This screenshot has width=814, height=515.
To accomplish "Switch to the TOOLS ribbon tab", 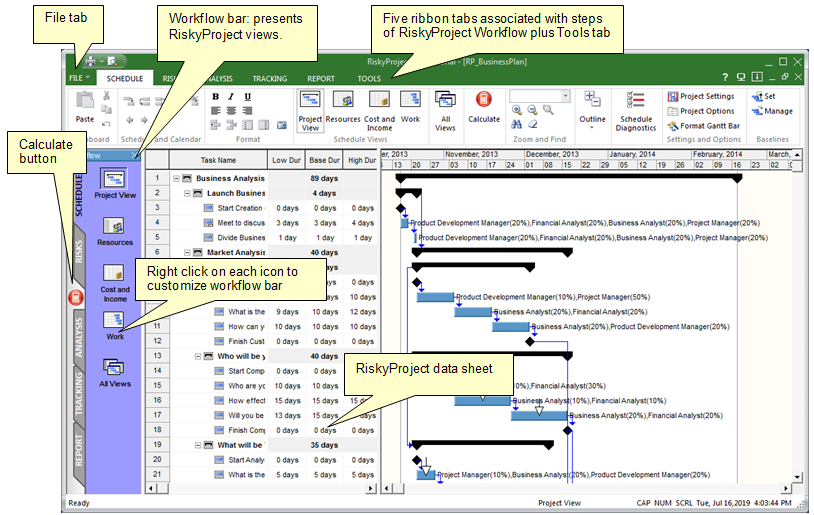I will point(369,78).
